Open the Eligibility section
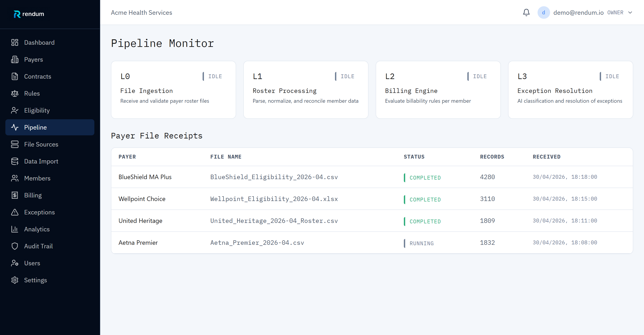 point(50,110)
